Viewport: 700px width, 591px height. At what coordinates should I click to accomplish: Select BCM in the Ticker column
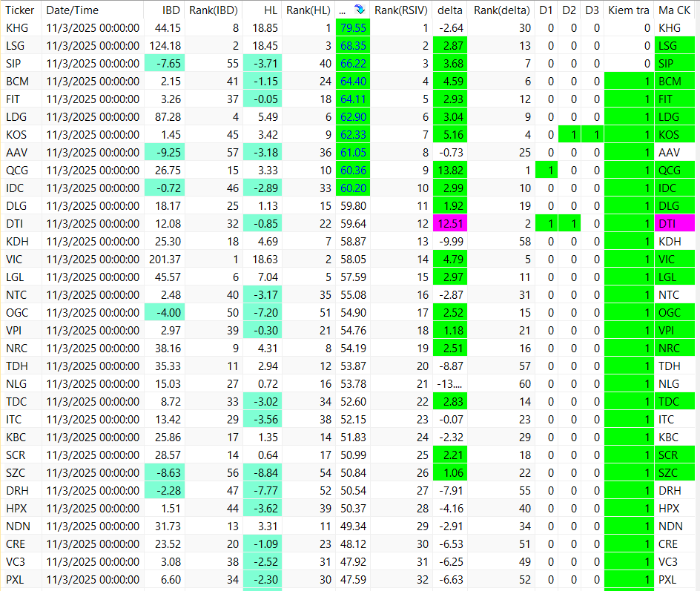[17, 82]
